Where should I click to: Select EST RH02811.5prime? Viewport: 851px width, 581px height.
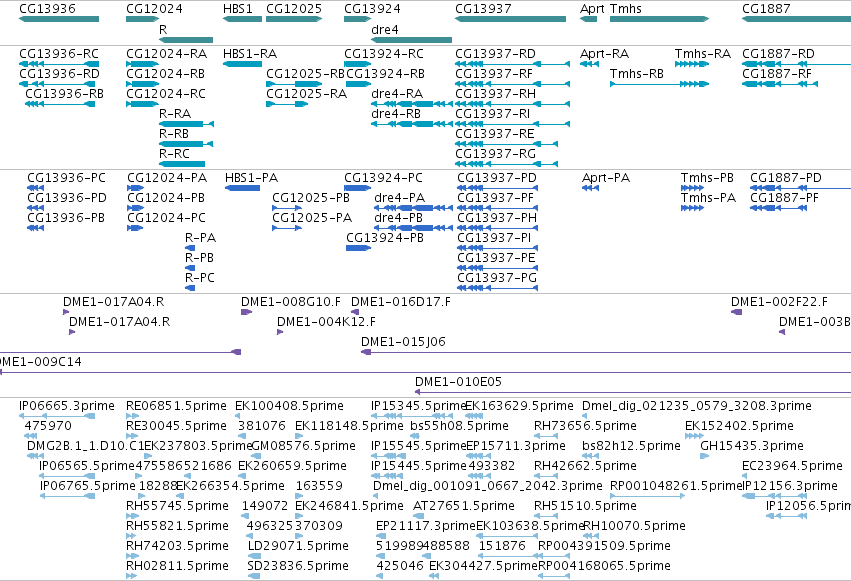(x=177, y=566)
